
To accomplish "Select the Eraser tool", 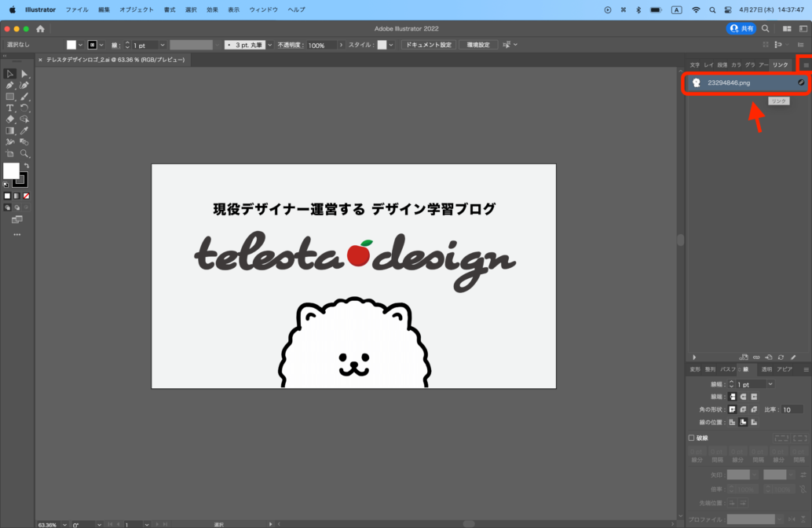I will (9, 119).
